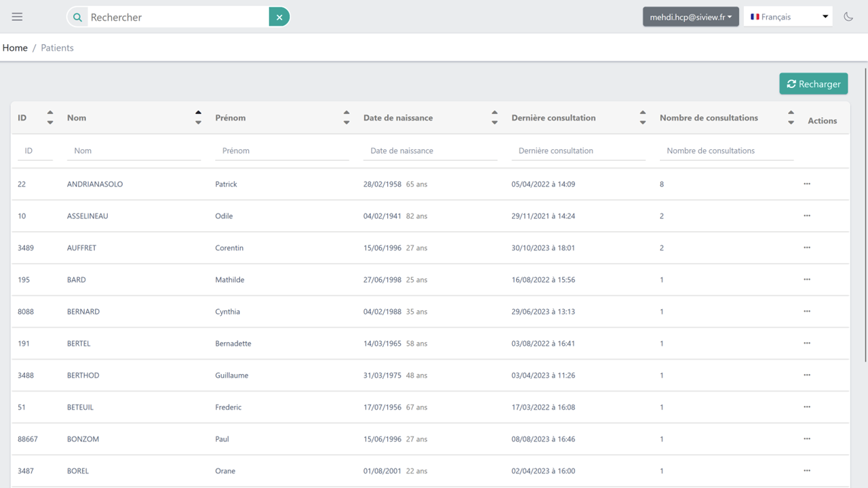Sort table by Prénom column arrows
868x488 pixels.
(347, 117)
